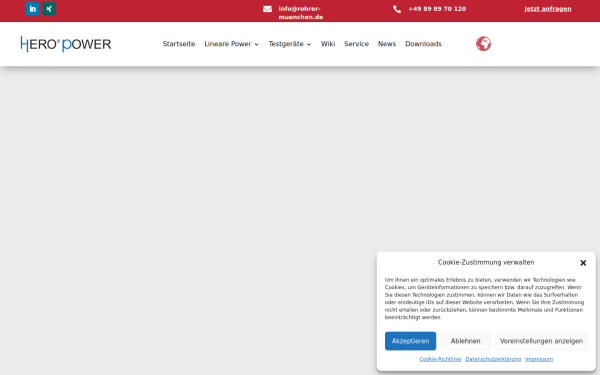This screenshot has height=375, width=600.
Task: Navigate to the Wiki page
Action: [x=328, y=44]
